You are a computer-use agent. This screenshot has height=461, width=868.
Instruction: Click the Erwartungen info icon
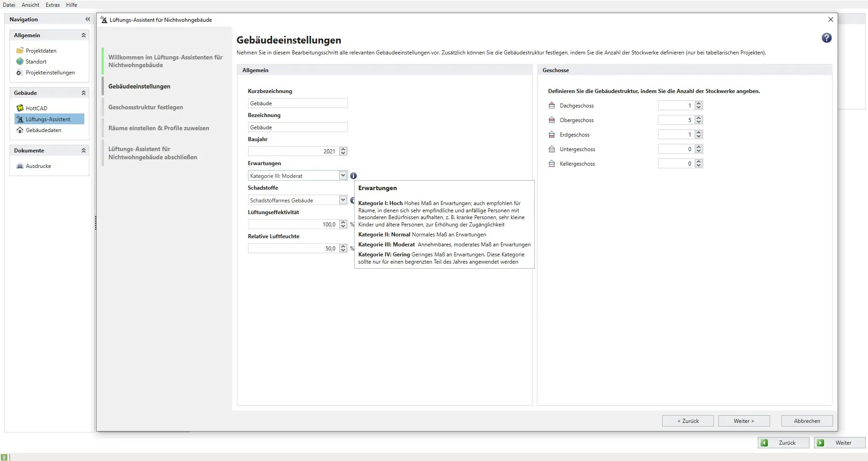pos(353,176)
